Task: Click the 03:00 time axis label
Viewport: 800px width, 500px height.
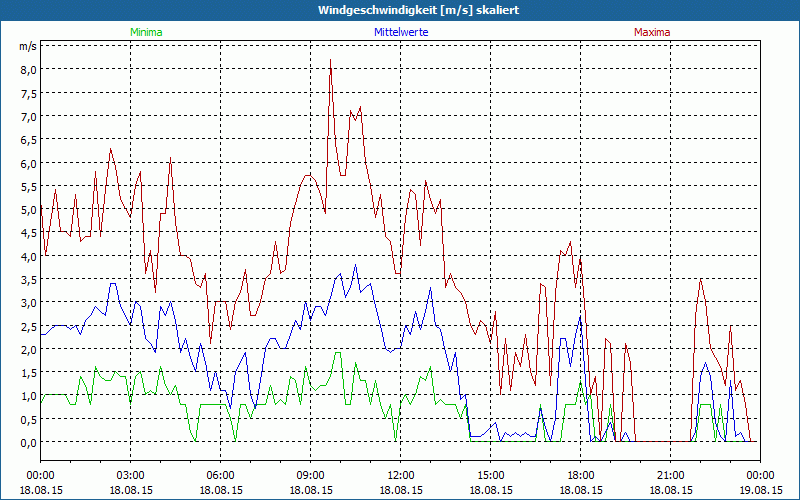Action: click(131, 476)
